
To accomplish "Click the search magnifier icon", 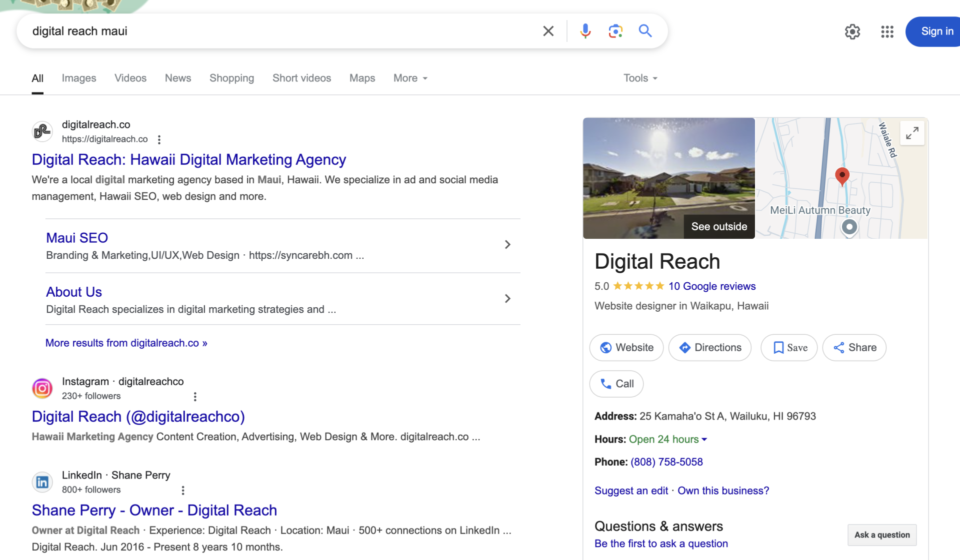I will tap(645, 31).
